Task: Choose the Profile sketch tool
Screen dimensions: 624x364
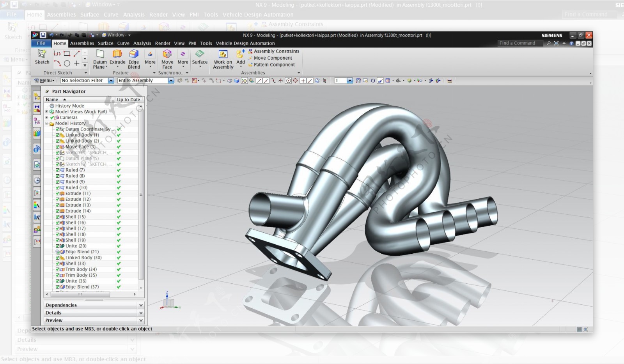Action: [x=57, y=53]
